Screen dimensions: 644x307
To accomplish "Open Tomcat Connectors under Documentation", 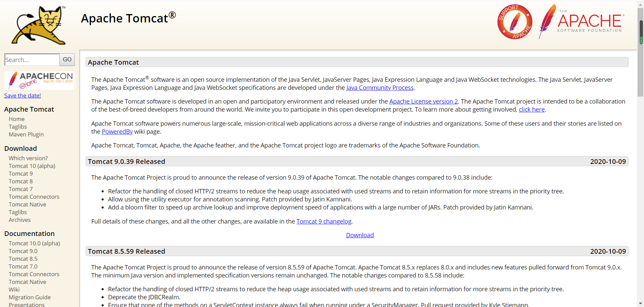I will point(34,274).
